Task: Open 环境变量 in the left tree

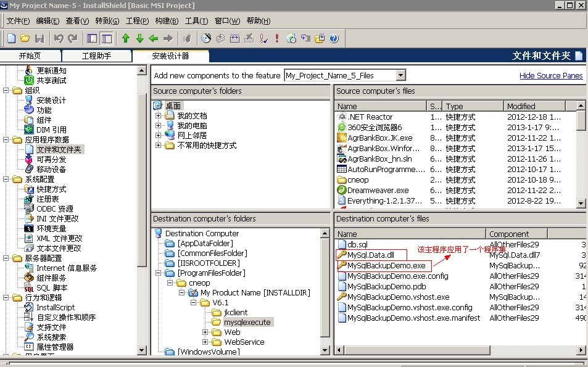Action: [x=51, y=228]
